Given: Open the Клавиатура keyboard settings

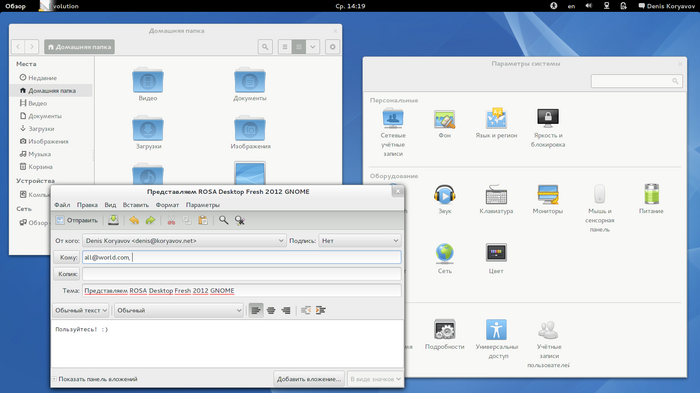Looking at the screenshot, I should pyautogui.click(x=496, y=200).
